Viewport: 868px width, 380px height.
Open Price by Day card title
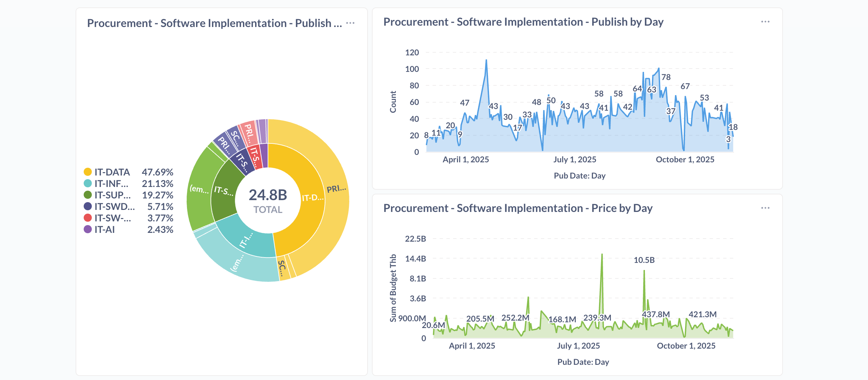518,208
